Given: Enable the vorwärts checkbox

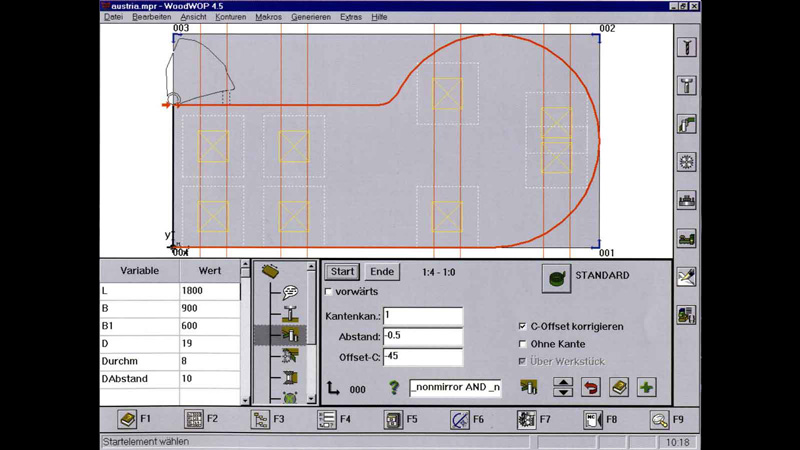Looking at the screenshot, I should coord(330,292).
